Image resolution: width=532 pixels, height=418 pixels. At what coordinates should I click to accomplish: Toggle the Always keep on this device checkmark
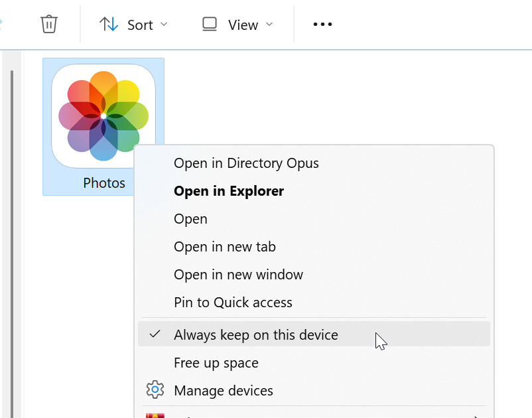(x=155, y=334)
